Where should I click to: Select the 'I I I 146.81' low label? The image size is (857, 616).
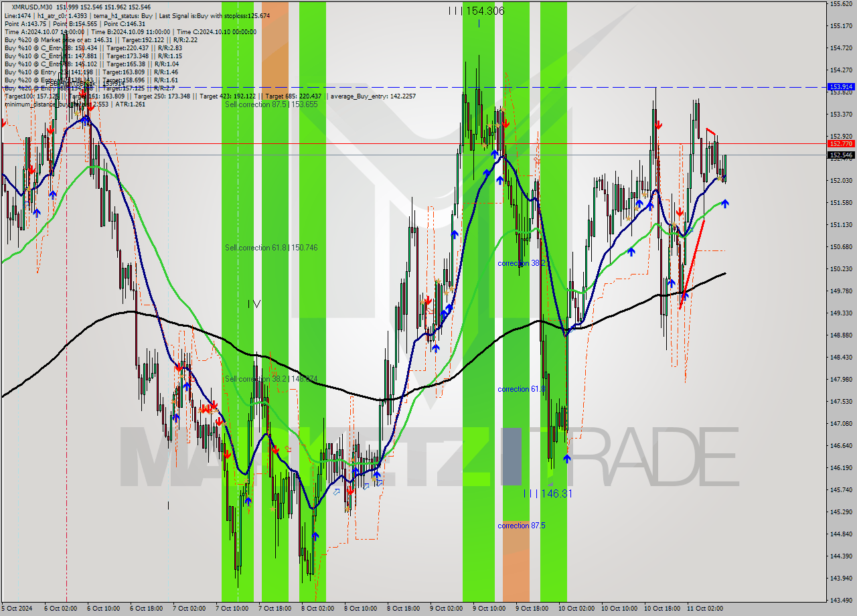(548, 493)
